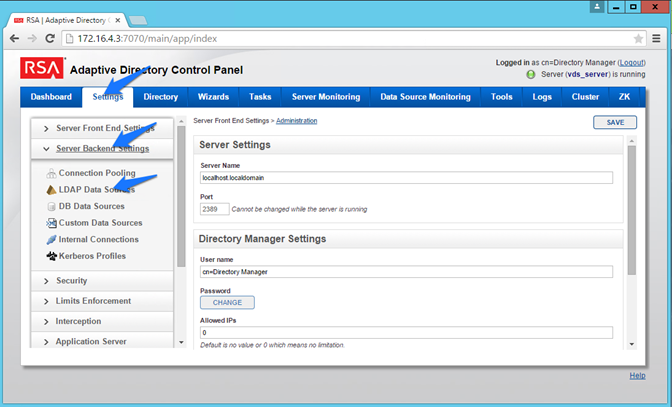Image resolution: width=672 pixels, height=407 pixels.
Task: Expand the Security section
Action: click(102, 281)
